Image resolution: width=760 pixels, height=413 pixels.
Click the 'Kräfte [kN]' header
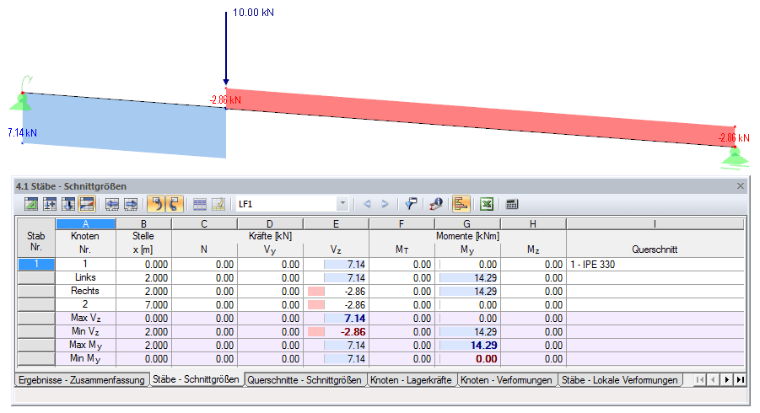click(270, 236)
